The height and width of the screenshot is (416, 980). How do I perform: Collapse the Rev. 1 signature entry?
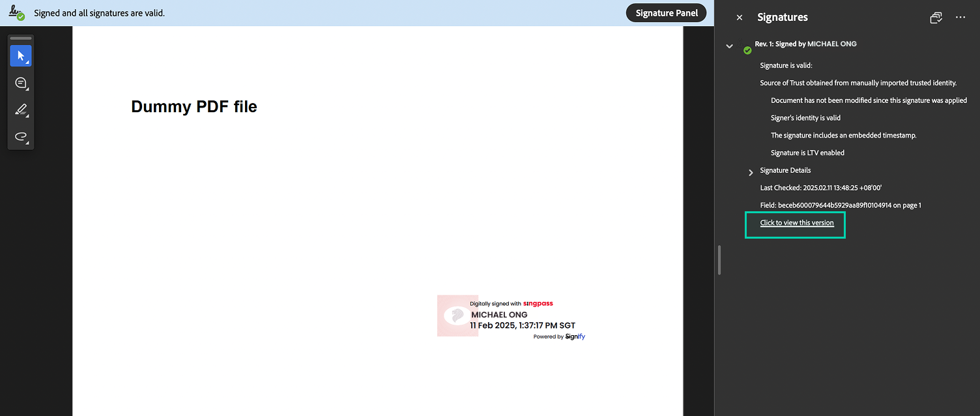pyautogui.click(x=730, y=46)
